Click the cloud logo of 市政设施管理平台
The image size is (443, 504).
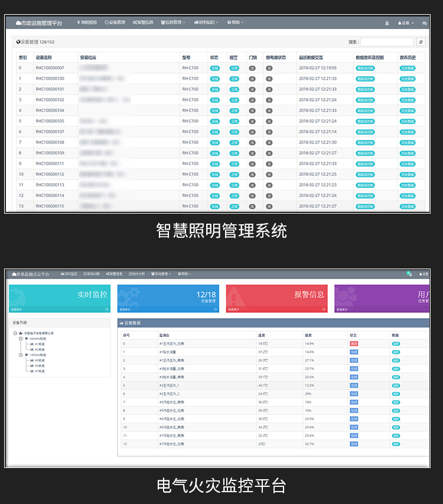pos(18,23)
